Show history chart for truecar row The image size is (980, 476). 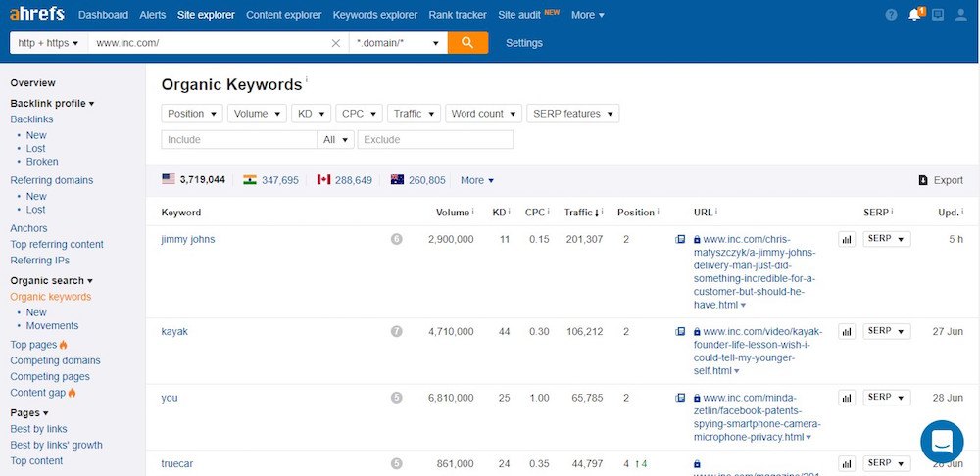[847, 464]
